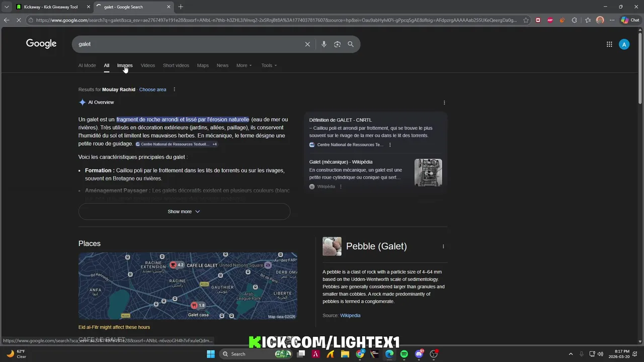Close the galet - Google Search tab
Viewport: 644px width, 362px height.
click(169, 7)
